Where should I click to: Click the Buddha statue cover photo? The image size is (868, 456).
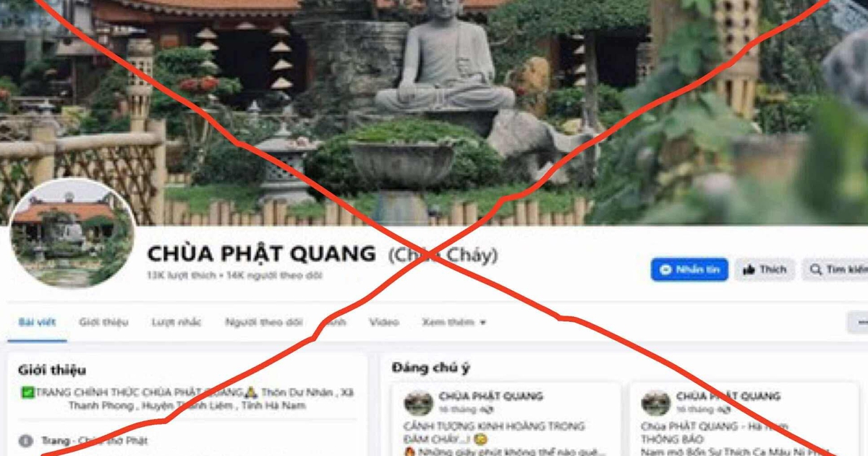coord(434,109)
